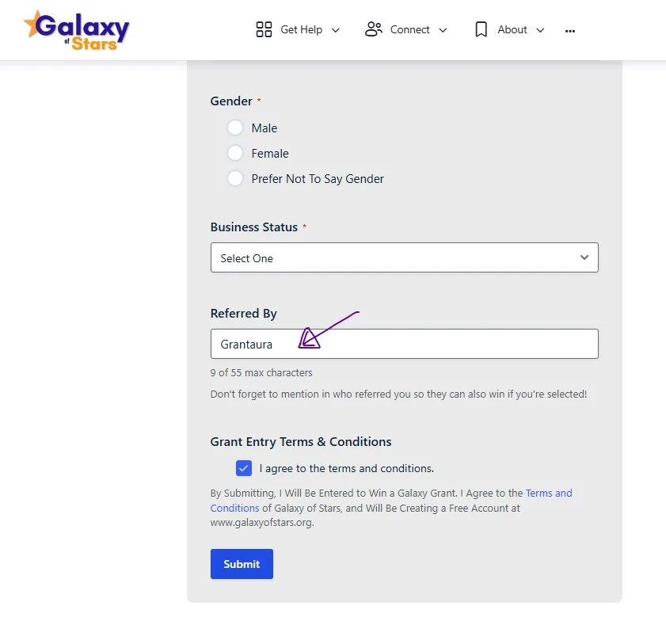Click the Galaxy of Stars logo
Screen dimensions: 666x644
pos(75,29)
